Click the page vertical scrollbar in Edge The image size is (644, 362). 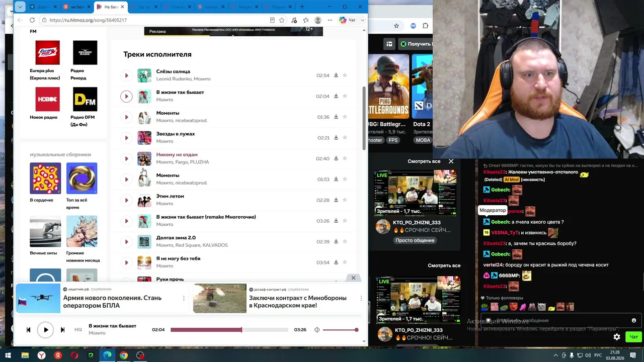364,118
